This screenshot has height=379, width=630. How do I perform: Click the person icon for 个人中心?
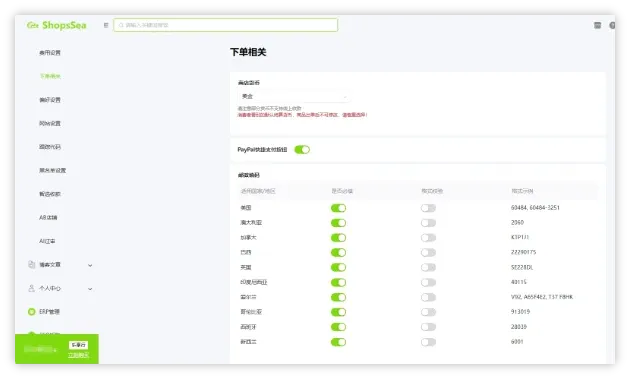click(32, 288)
